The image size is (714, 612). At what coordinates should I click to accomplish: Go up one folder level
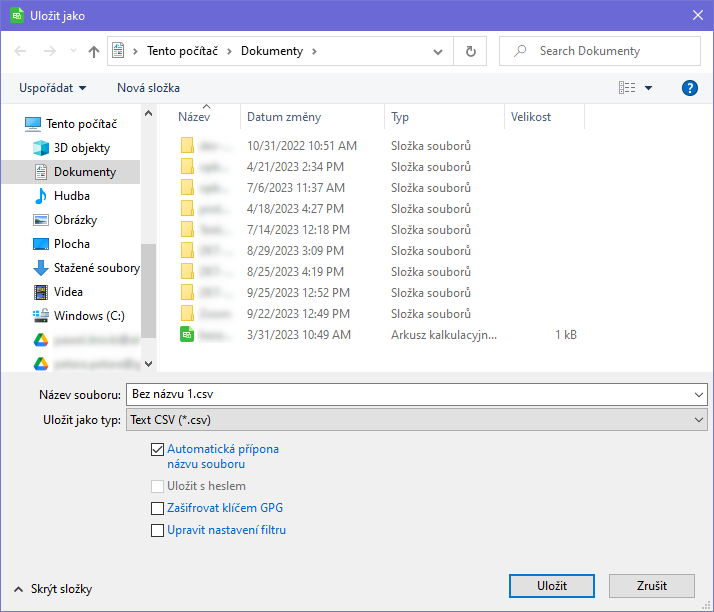(94, 51)
